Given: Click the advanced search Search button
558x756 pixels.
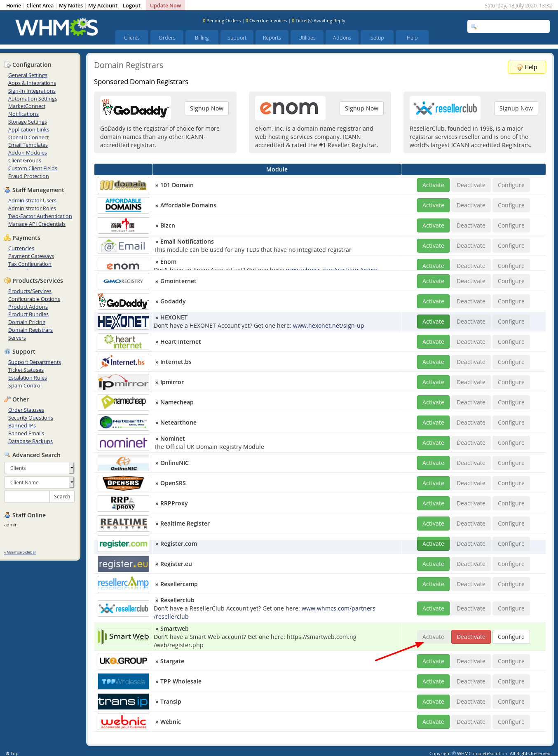Looking at the screenshot, I should (62, 497).
